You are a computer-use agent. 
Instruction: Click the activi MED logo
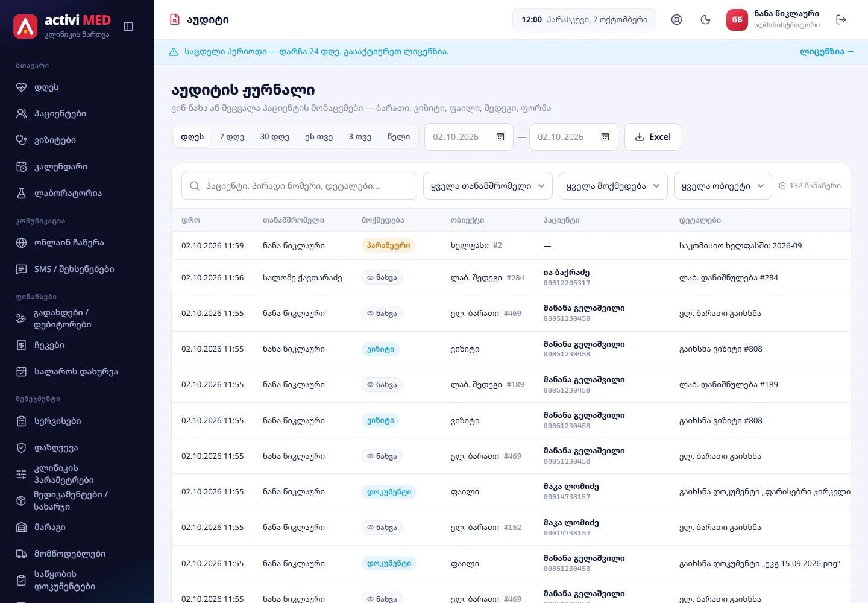pos(62,27)
